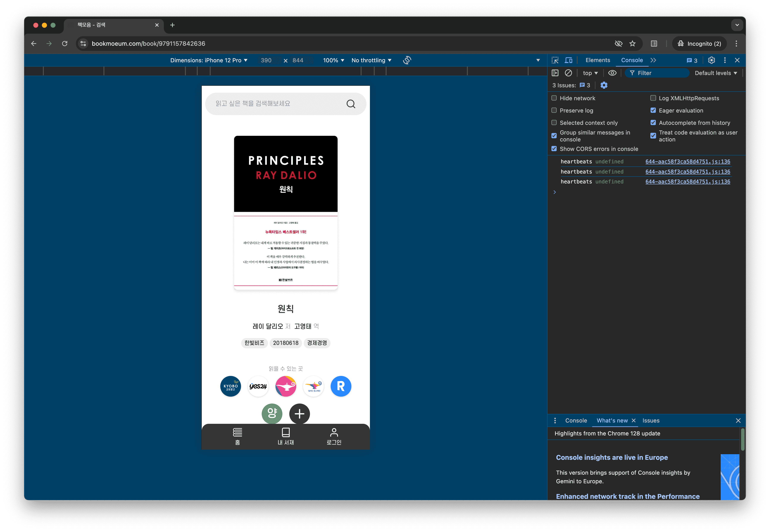Open DevTools settings gear
Viewport: 770px width, 532px height.
711,60
